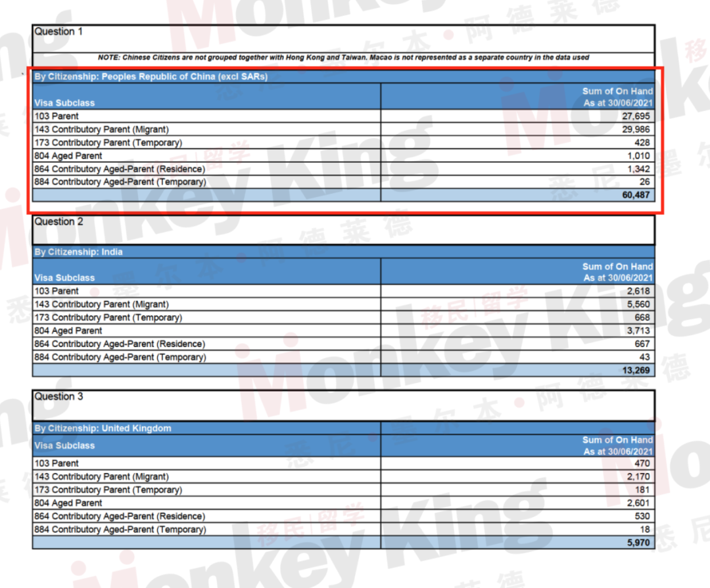Image resolution: width=710 pixels, height=588 pixels.
Task: Select the value 667
Action: 642,344
